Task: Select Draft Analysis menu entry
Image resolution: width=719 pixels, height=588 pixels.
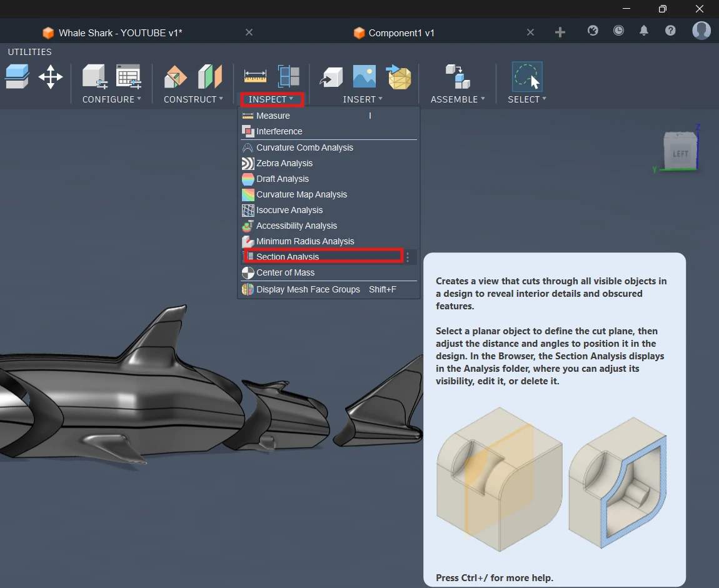Action: click(x=328, y=179)
